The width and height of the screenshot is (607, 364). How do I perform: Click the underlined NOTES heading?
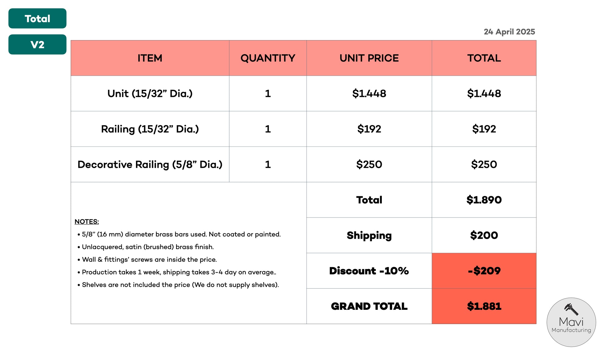(87, 222)
